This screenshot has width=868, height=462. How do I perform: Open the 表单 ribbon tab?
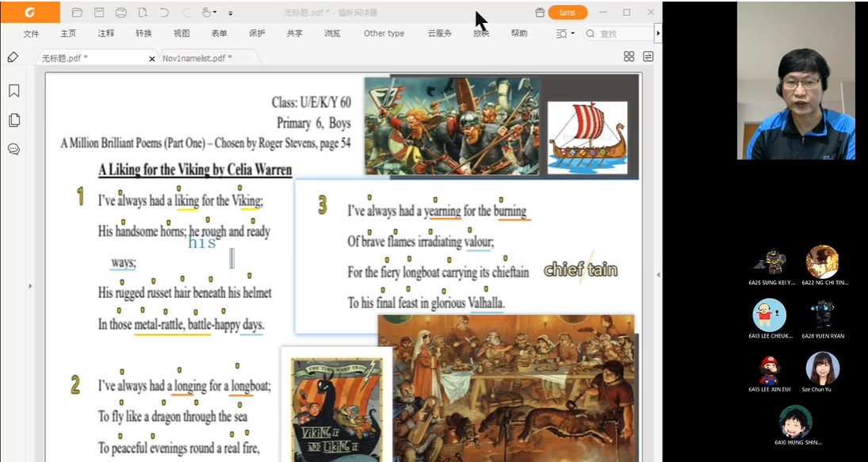[220, 33]
